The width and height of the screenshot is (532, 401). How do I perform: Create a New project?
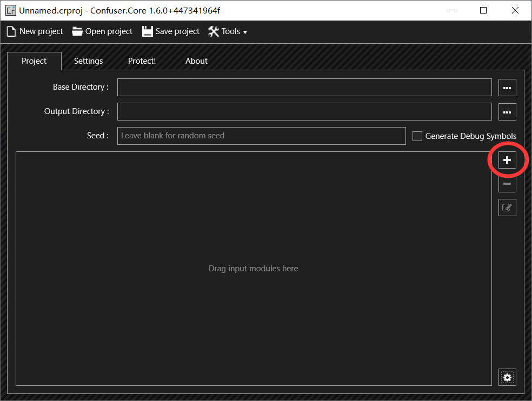coord(35,31)
